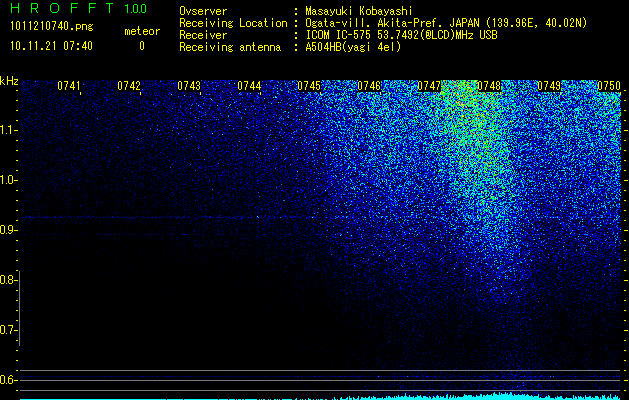
Task: Click the A504HB(yagi 4el) antenna text
Action: 353,47
